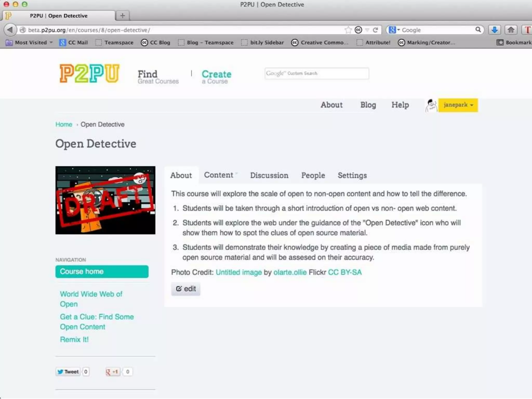
Task: Click the Google Custom Search field
Action: point(317,74)
